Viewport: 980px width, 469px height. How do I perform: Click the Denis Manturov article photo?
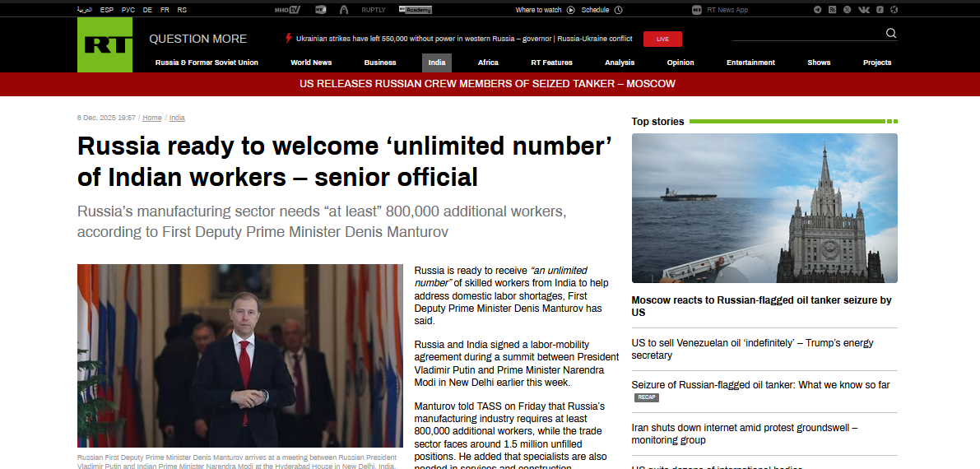click(240, 355)
